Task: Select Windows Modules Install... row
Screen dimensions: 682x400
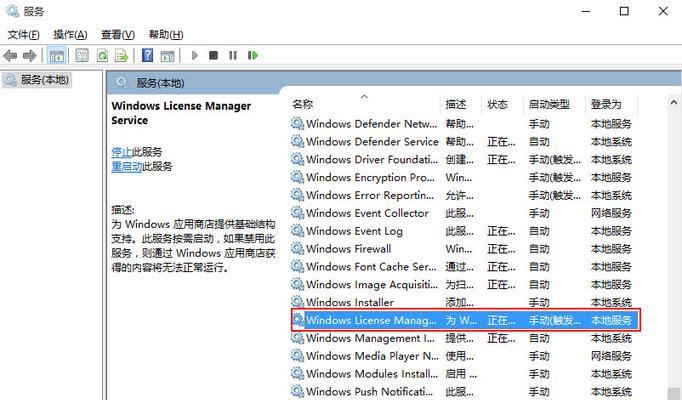Action: (x=463, y=374)
